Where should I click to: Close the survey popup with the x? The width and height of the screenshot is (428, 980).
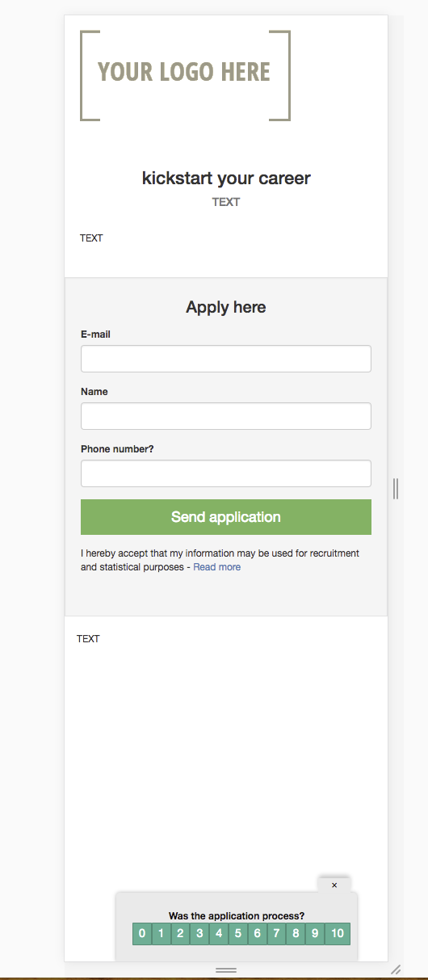click(334, 885)
